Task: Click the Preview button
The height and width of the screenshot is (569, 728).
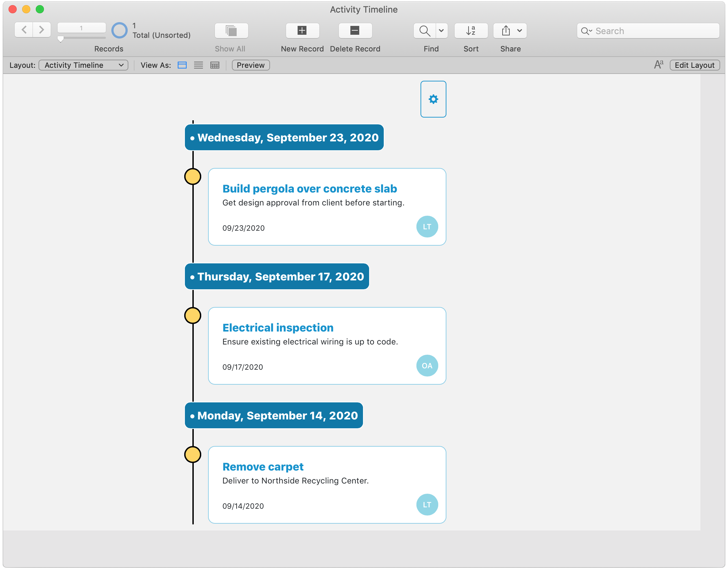Action: 251,65
